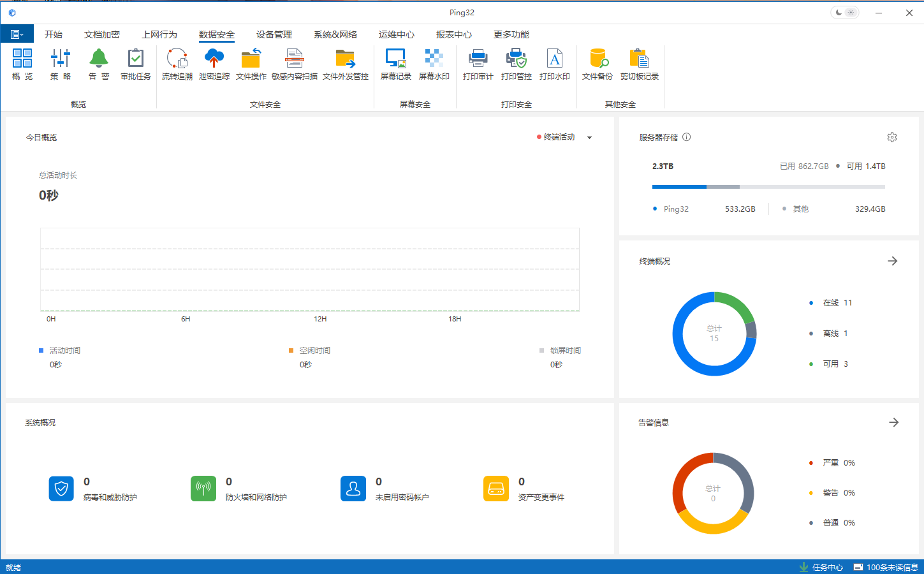Expand 终端概况 details with the arrow

point(892,261)
